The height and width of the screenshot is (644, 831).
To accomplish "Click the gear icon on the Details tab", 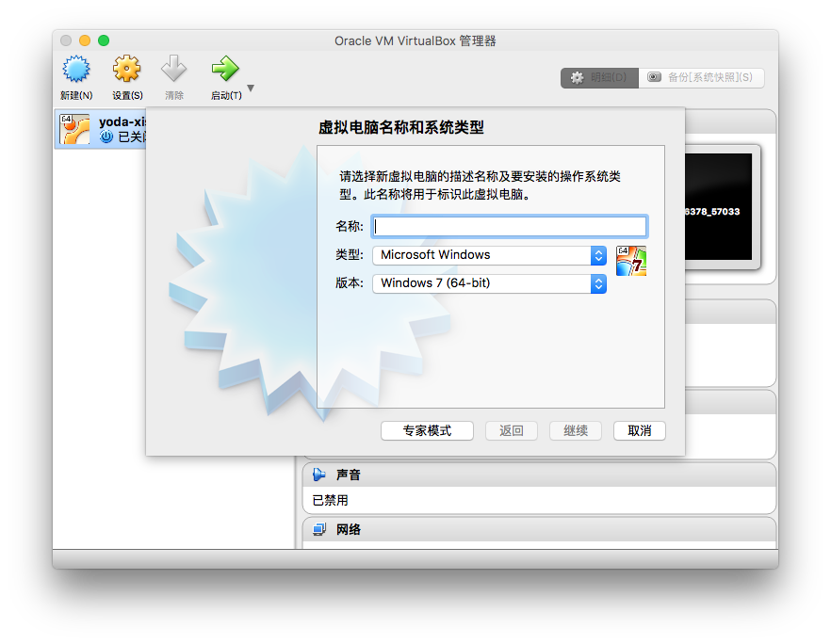I will [x=578, y=78].
